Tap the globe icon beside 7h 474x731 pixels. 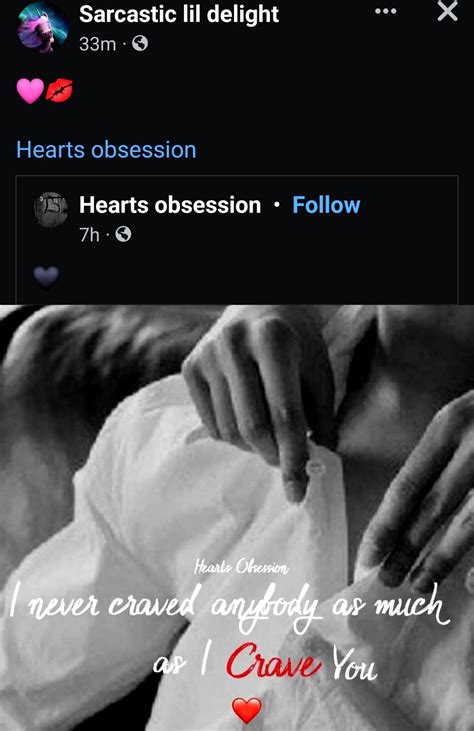[123, 234]
